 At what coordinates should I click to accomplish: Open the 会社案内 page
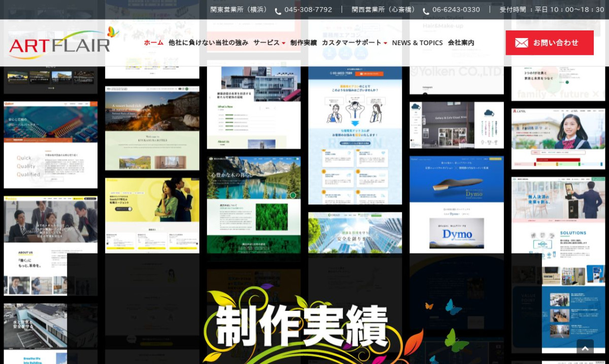[460, 43]
